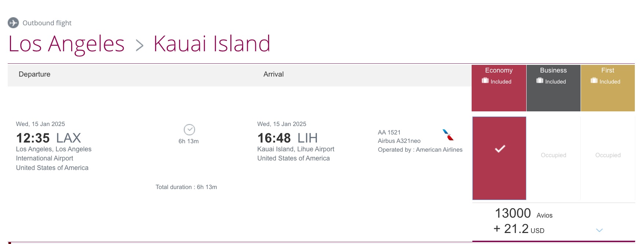
Task: Select the American Airlines logo
Action: click(449, 136)
